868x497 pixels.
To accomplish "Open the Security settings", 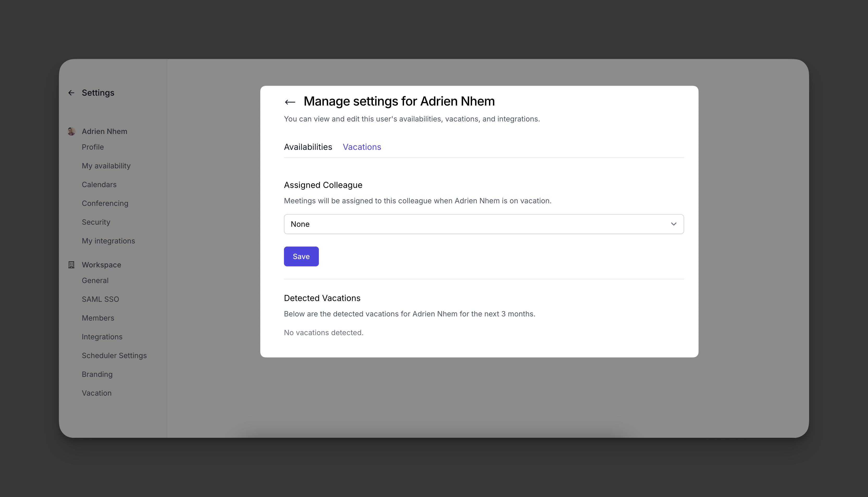I will pyautogui.click(x=96, y=222).
